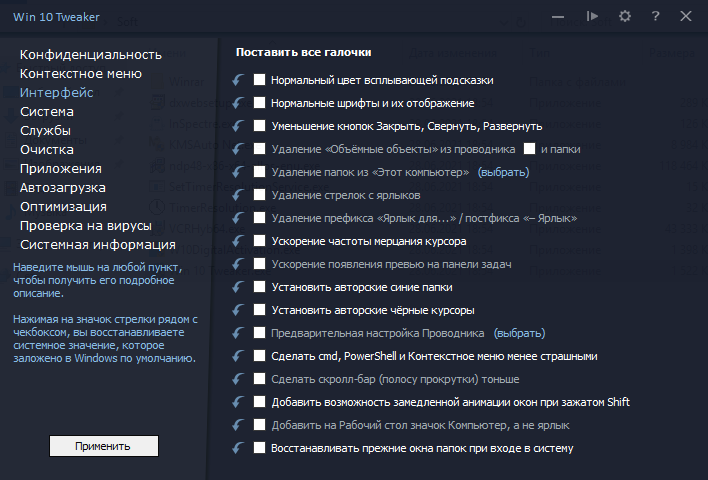Select the Автозагрузка section
Screen dimensions: 708x480
(63, 187)
